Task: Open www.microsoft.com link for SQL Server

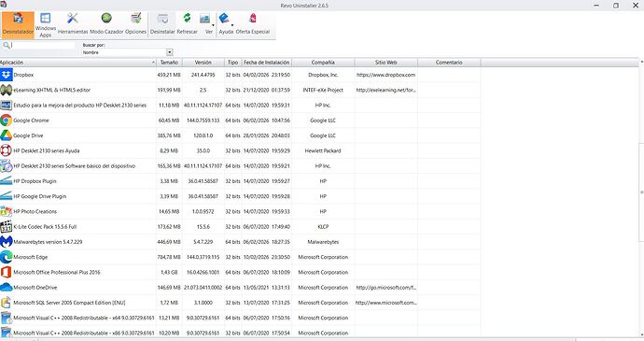Action: (x=386, y=303)
